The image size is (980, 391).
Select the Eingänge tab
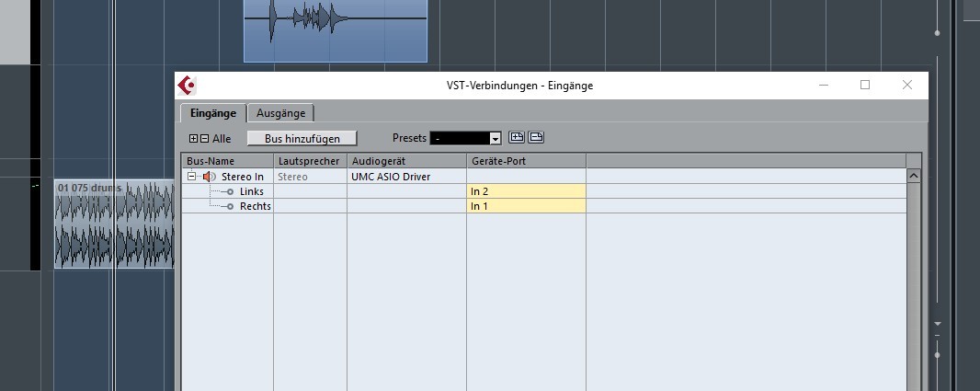(x=213, y=113)
